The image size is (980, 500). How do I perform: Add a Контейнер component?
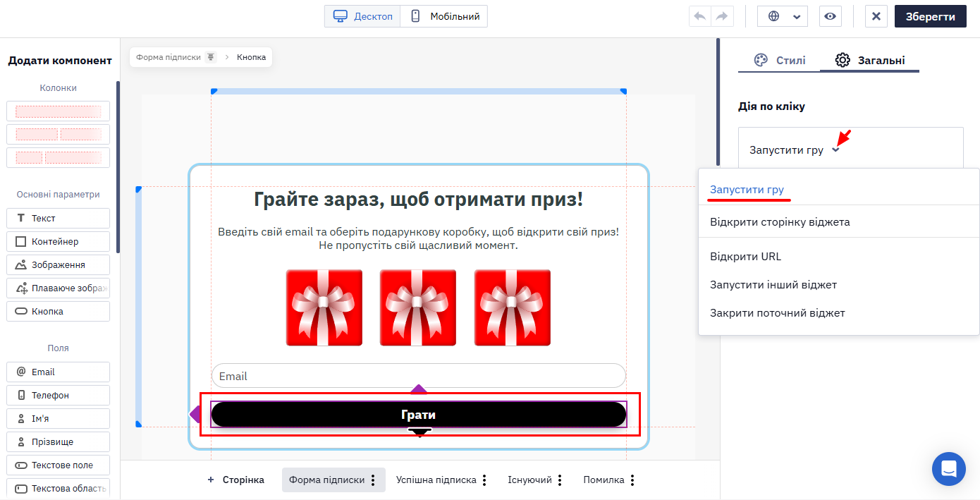pos(58,241)
